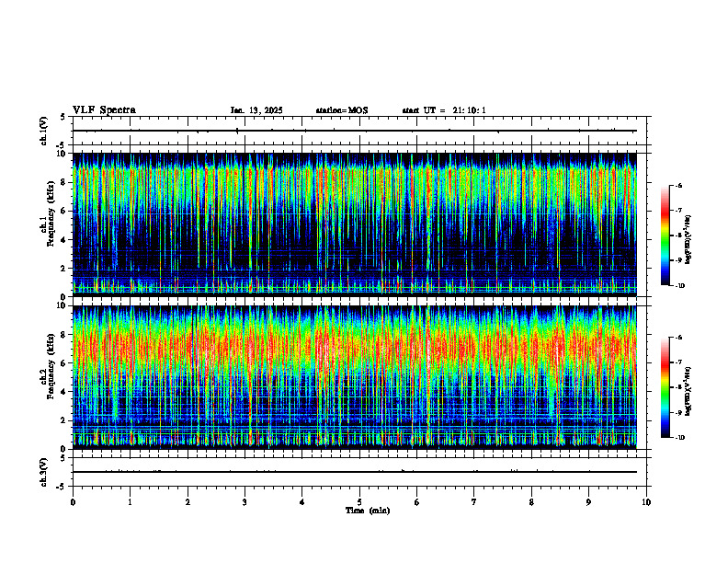The image size is (728, 563).
Task: Click the 'start UT = 21:10:1' label
Action: (444, 110)
